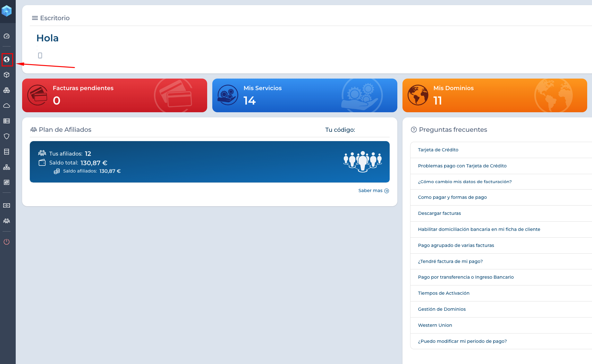Image resolution: width=592 pixels, height=364 pixels.
Task: Open the Mis Dominios card
Action: click(494, 95)
